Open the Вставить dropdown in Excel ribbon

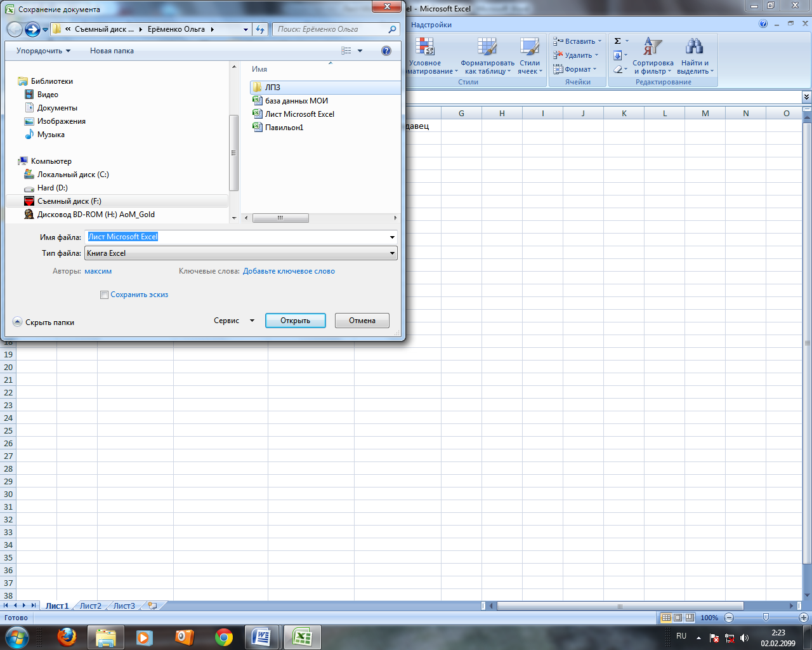577,41
